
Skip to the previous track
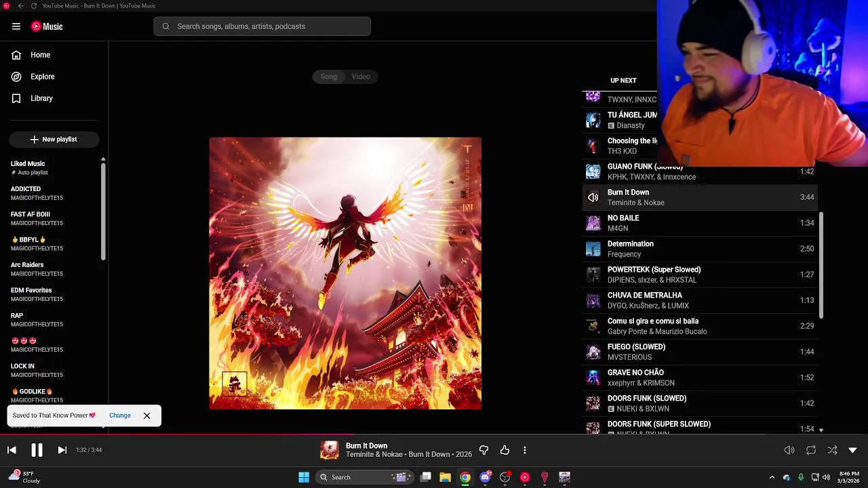[x=12, y=450]
